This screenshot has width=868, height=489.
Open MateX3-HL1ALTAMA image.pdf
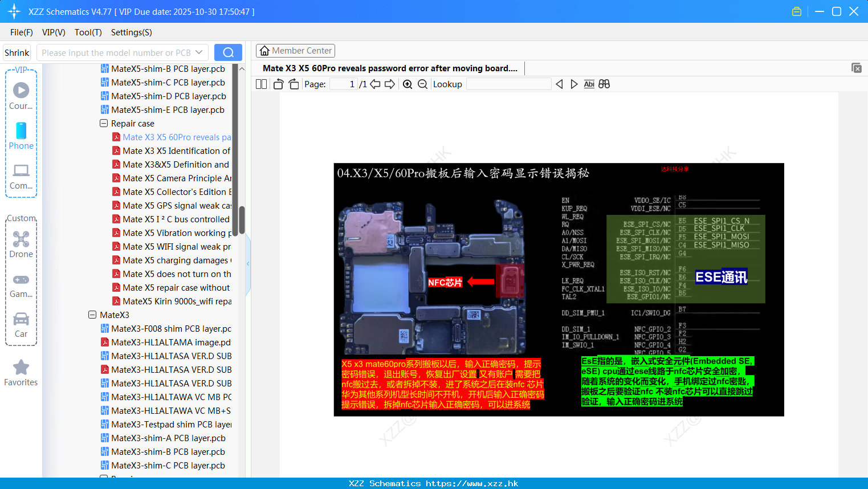click(166, 342)
